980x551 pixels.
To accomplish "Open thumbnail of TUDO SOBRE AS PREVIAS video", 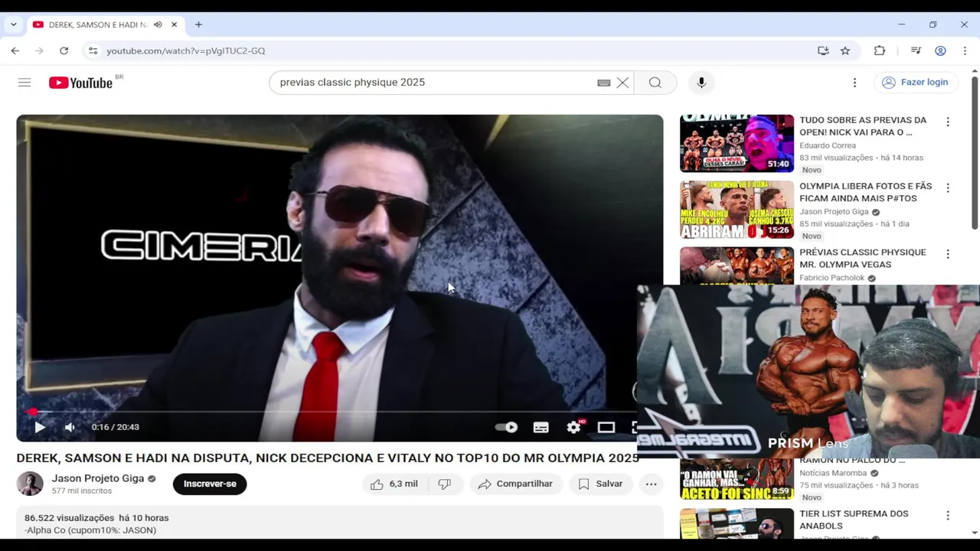I will point(737,143).
